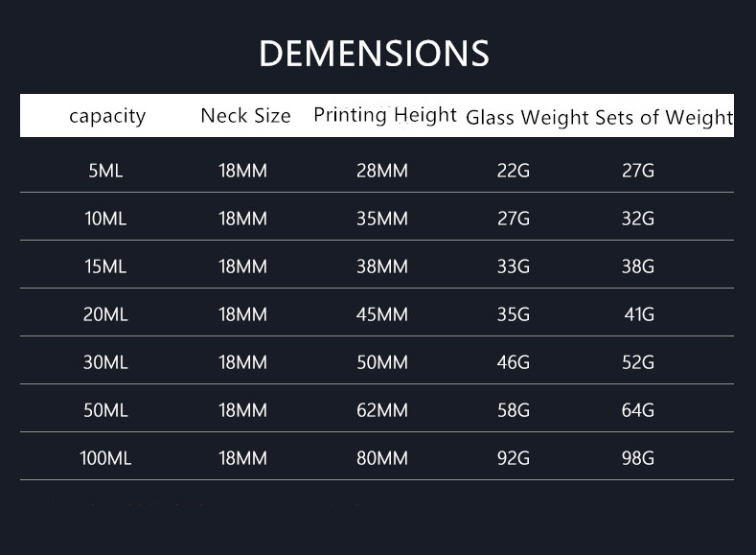This screenshot has height=555, width=756.
Task: Click the 46G glass weight value
Action: pos(514,362)
